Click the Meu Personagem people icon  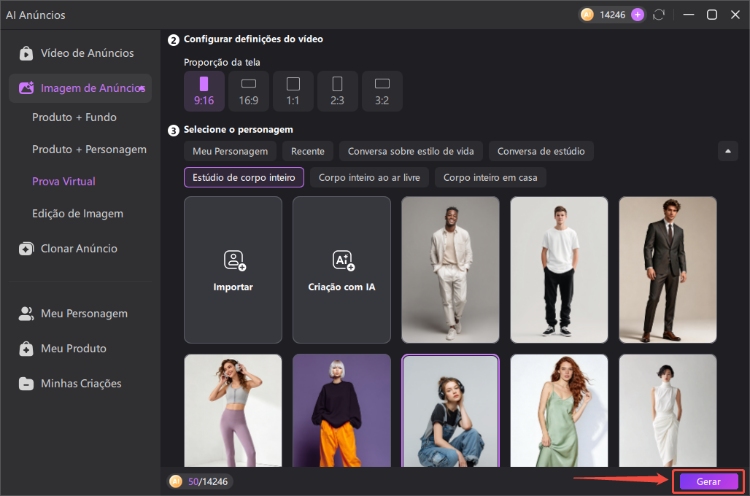pyautogui.click(x=26, y=314)
